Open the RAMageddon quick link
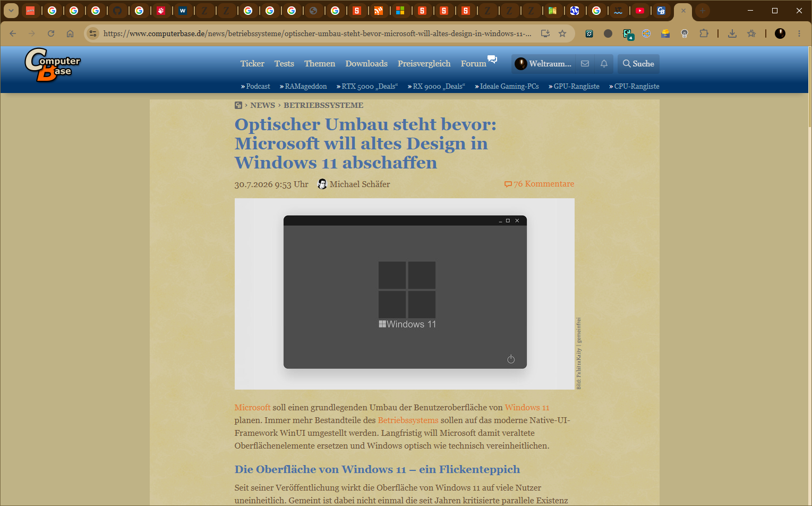 [303, 86]
